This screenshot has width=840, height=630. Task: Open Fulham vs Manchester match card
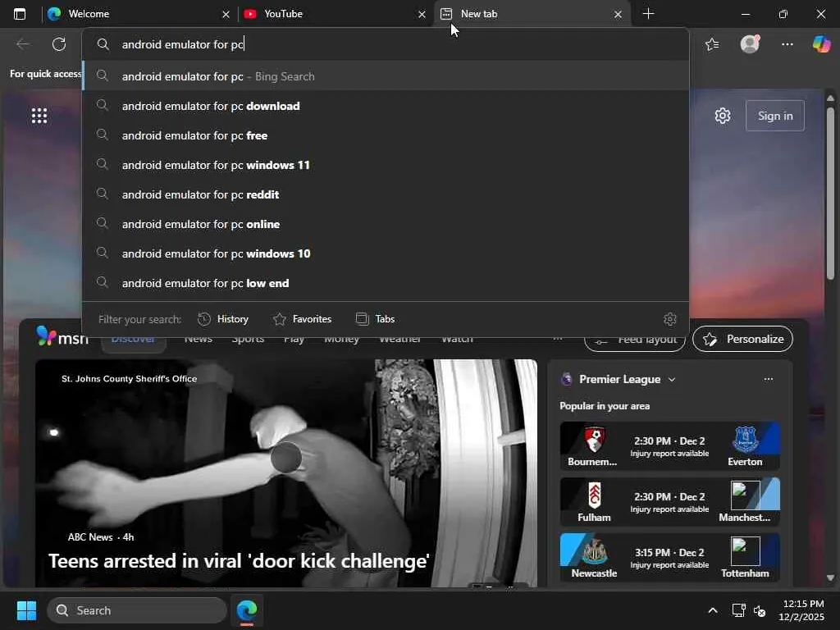pos(669,501)
